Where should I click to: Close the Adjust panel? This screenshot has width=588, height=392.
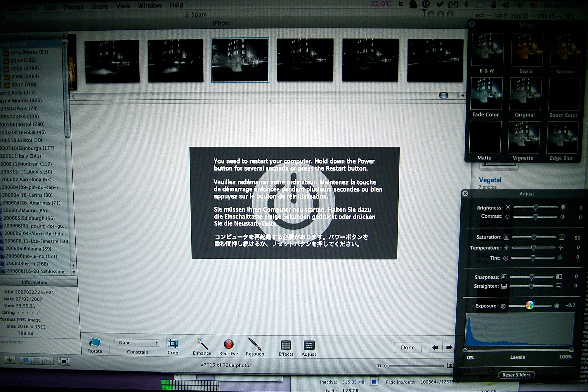click(465, 193)
